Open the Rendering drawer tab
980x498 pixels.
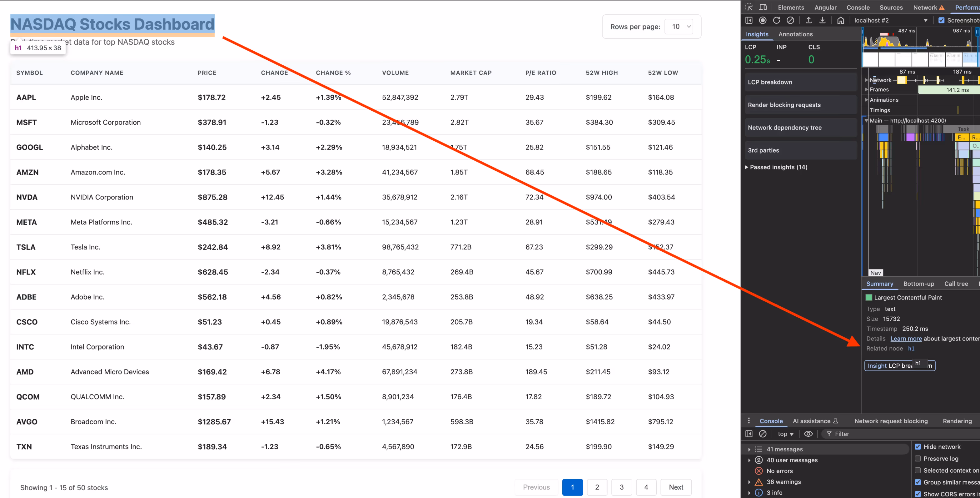(x=957, y=421)
